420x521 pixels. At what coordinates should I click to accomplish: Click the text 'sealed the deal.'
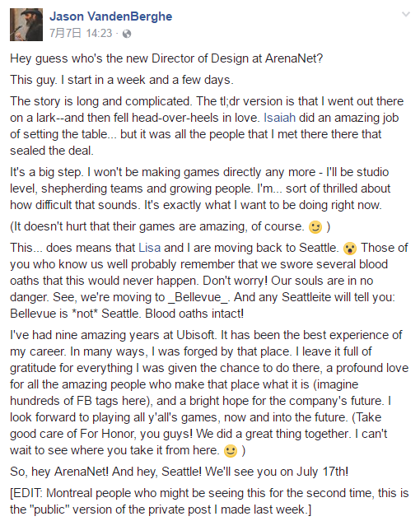pyautogui.click(x=52, y=151)
